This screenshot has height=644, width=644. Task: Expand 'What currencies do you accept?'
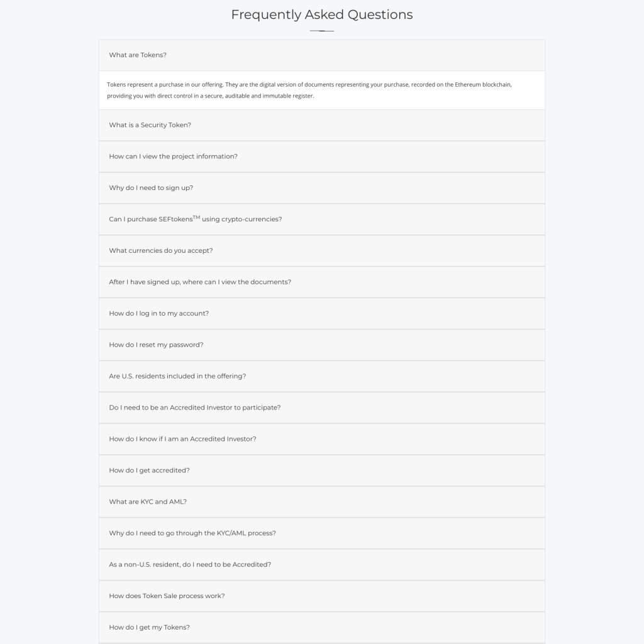point(321,251)
